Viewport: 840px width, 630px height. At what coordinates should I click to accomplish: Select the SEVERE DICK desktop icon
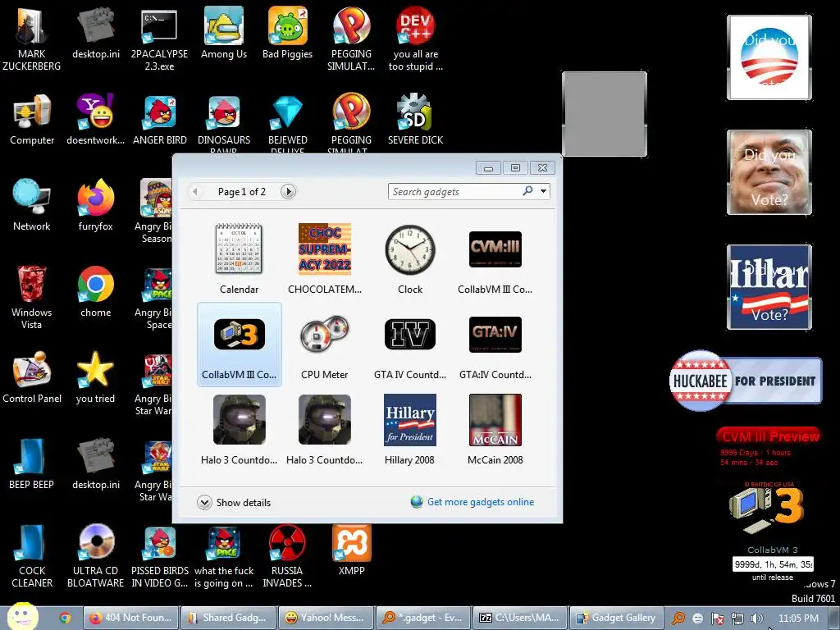click(416, 120)
